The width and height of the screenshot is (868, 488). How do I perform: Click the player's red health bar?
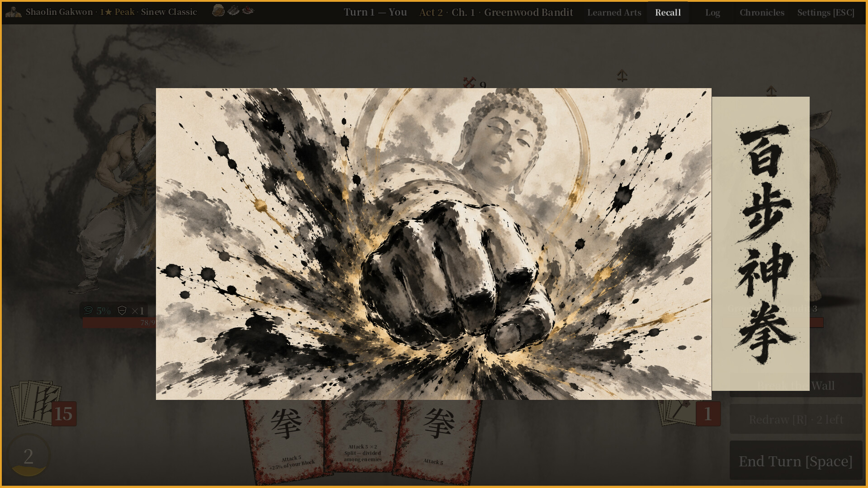click(119, 323)
